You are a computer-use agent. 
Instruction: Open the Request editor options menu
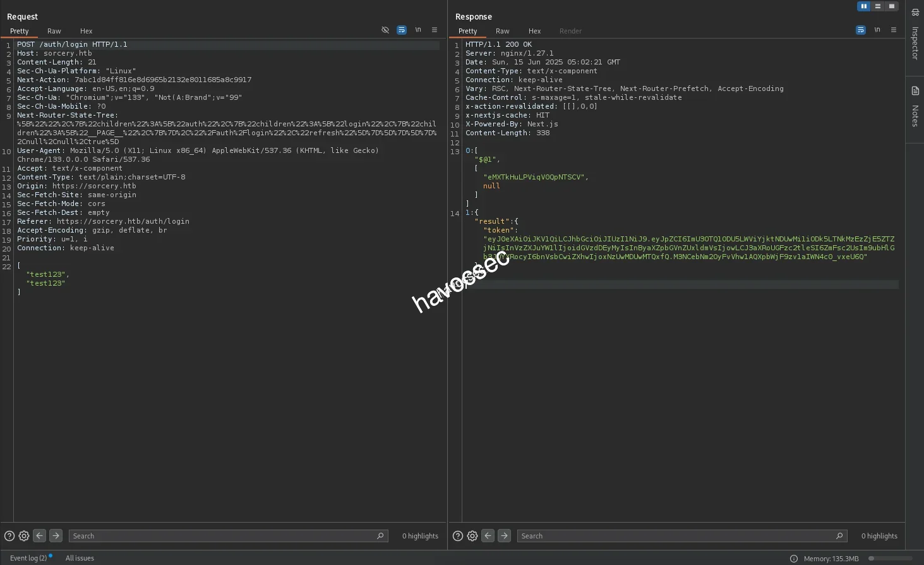(x=435, y=30)
